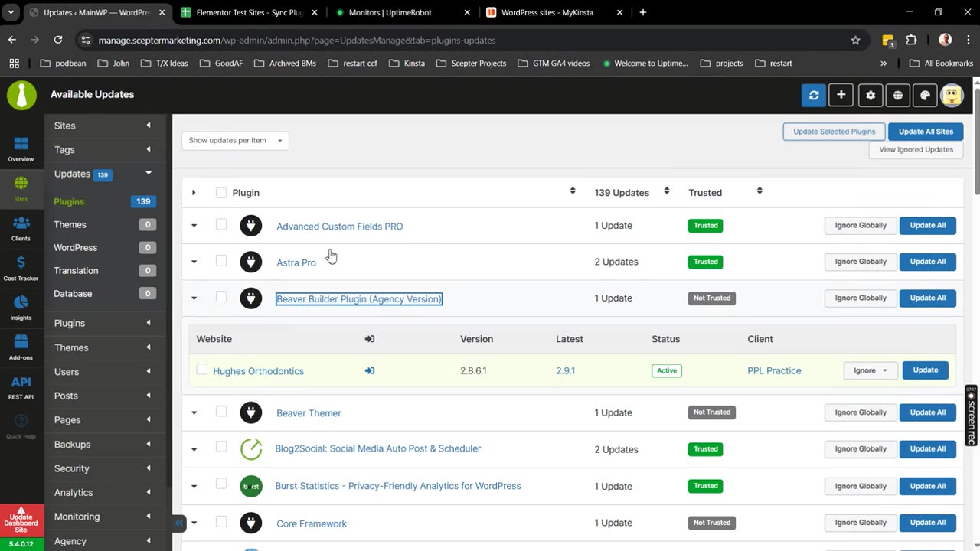Screen dimensions: 980x551
Task: Click the MainWP green logo
Action: (22, 95)
